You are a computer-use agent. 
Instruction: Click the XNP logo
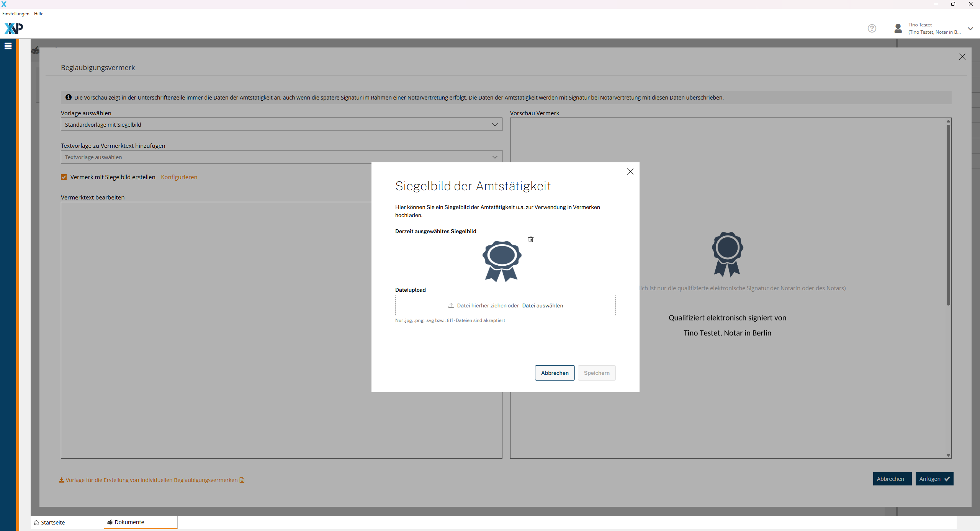(14, 28)
